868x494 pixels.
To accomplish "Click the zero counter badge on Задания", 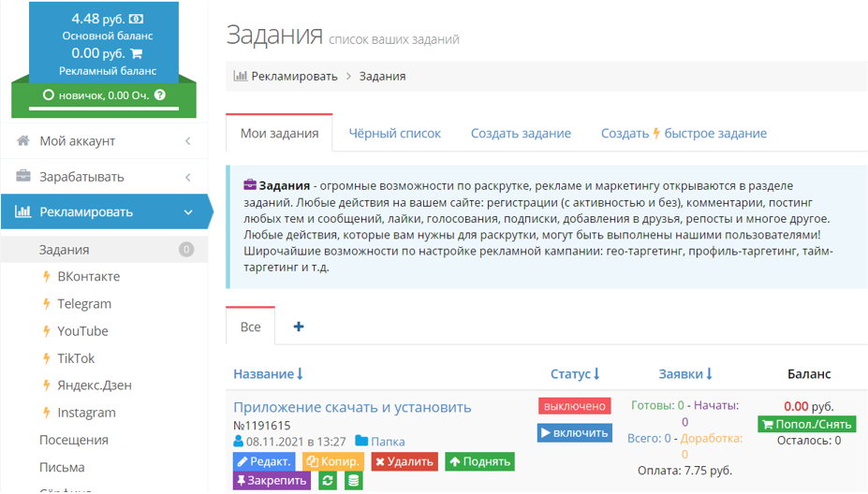I will pyautogui.click(x=186, y=250).
